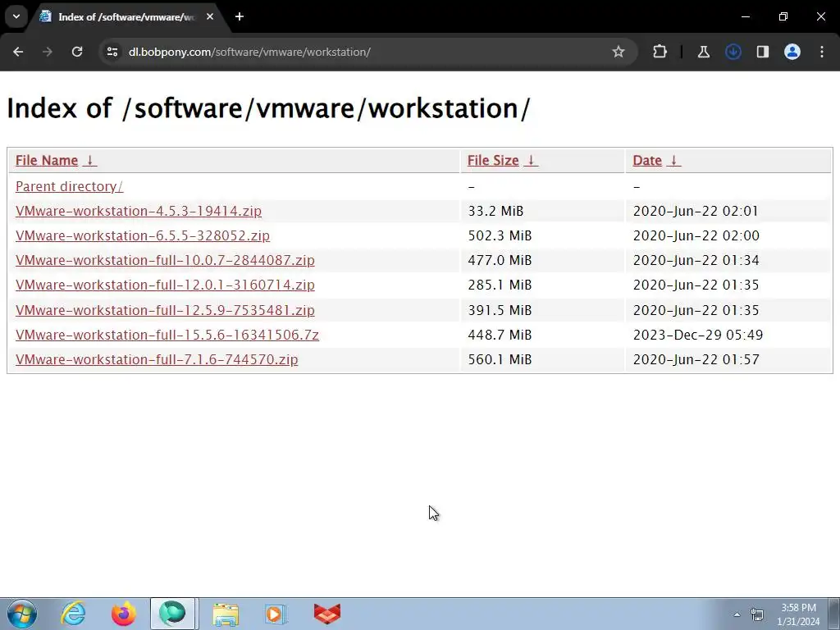Click the Index of /software/vmware/workstation/ heading
The width and height of the screenshot is (840, 630).
[x=268, y=108]
